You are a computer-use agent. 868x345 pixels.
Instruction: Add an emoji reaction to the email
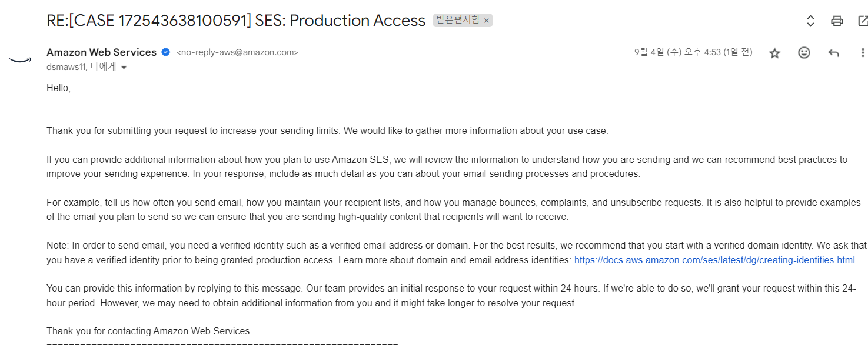[x=804, y=53]
